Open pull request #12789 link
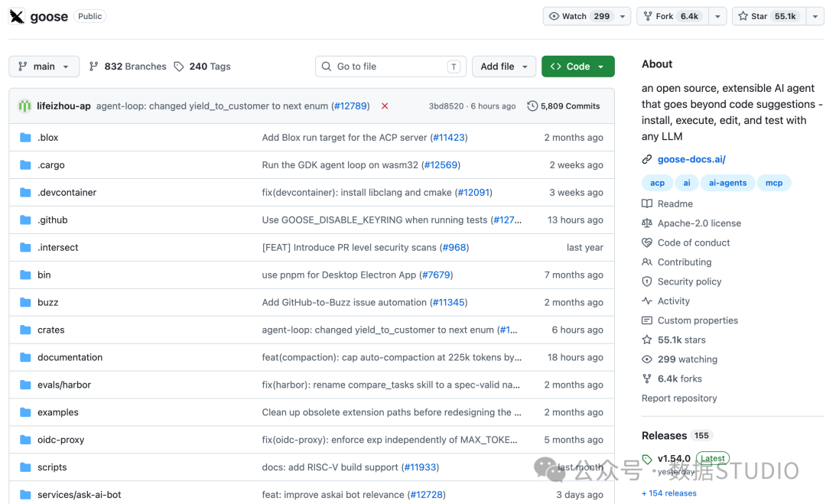The image size is (826, 504). click(350, 106)
